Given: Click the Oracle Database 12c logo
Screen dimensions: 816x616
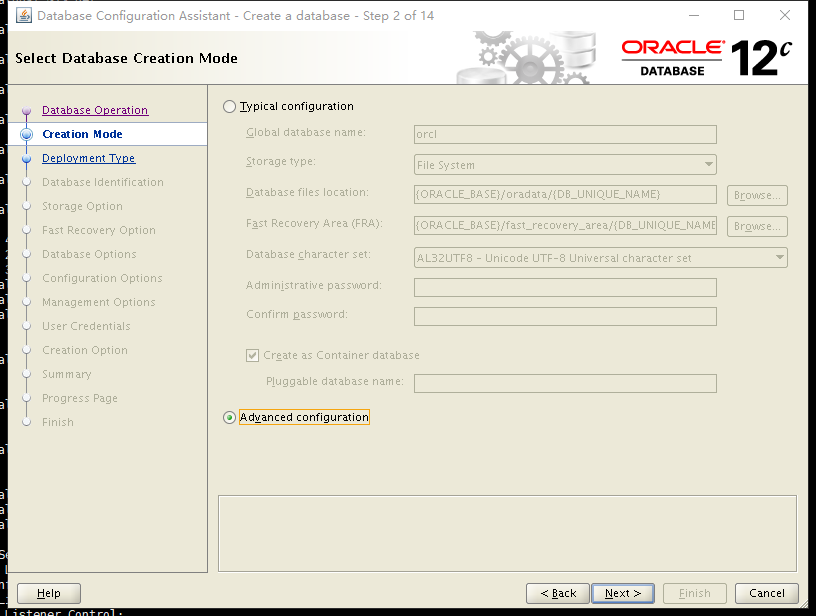Looking at the screenshot, I should tap(707, 58).
